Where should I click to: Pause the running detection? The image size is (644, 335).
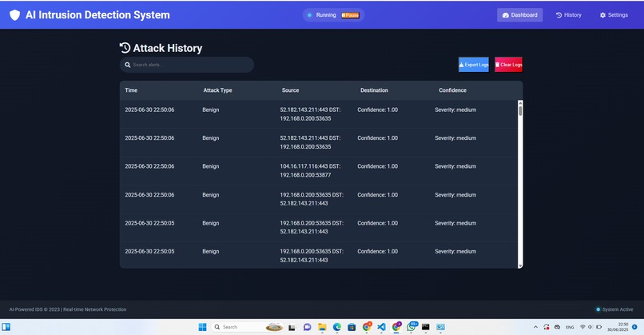tap(350, 15)
